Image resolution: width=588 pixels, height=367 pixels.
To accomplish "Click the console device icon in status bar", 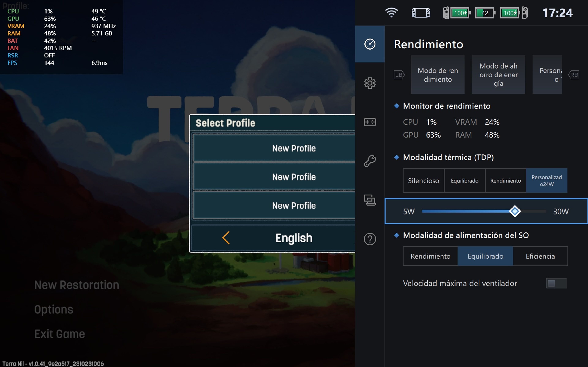I will point(421,13).
